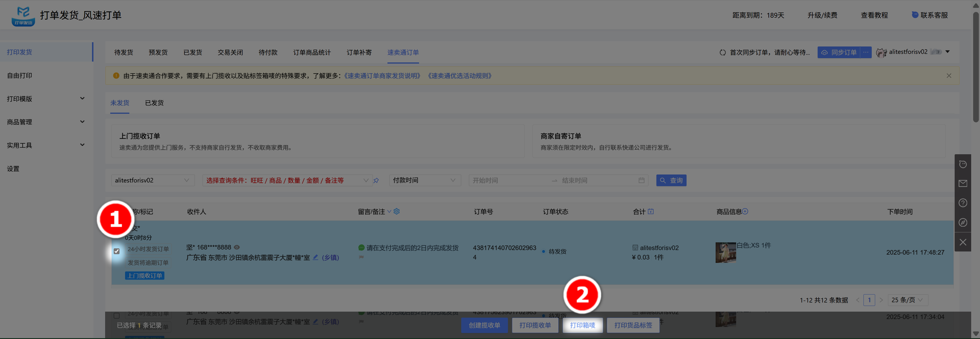
Task: Click the smiley feedback icon in right toolbar
Action: pos(963,164)
